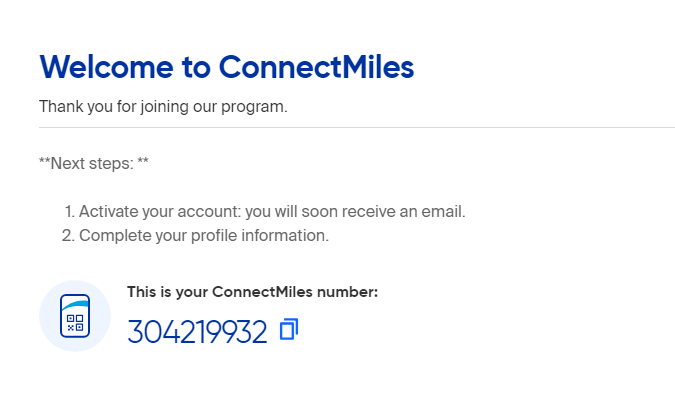Click This is your ConnectMiles number label
This screenshot has width=675, height=397.
coord(252,292)
